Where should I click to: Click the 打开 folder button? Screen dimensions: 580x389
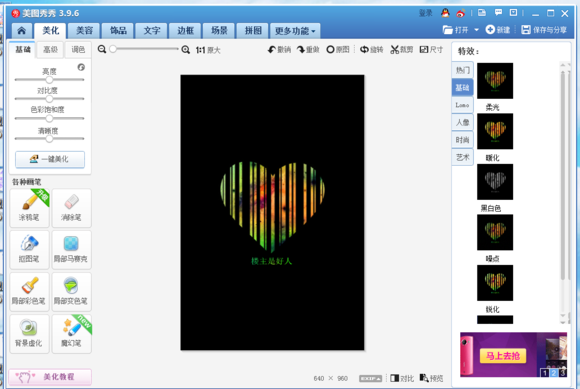pos(456,30)
